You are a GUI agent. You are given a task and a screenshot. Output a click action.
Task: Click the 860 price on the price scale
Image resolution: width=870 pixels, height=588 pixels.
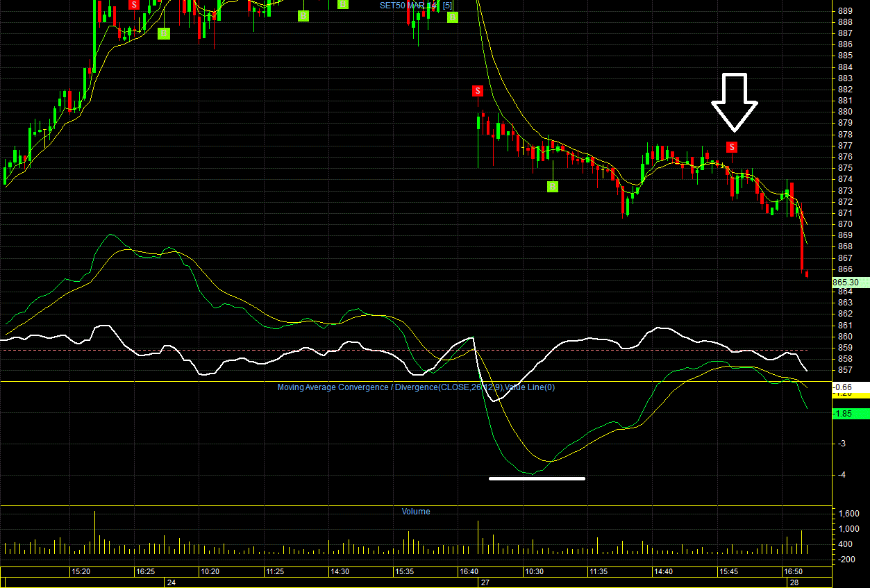pyautogui.click(x=845, y=337)
